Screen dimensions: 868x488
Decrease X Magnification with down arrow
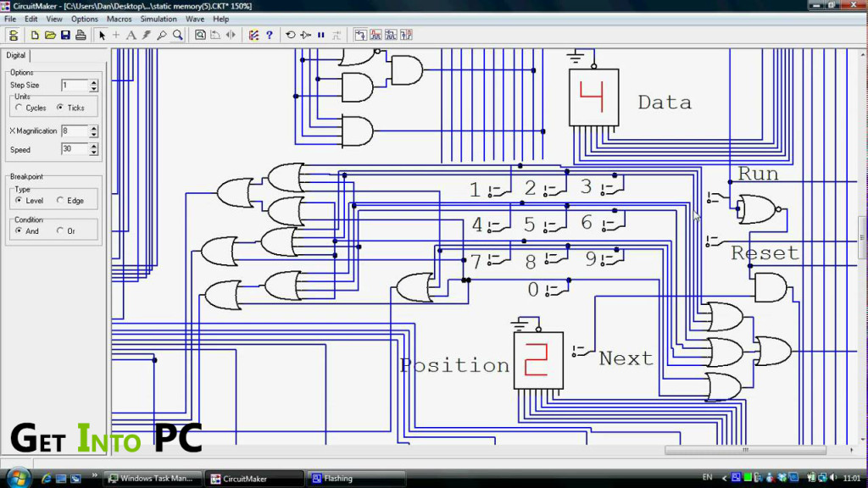[93, 134]
